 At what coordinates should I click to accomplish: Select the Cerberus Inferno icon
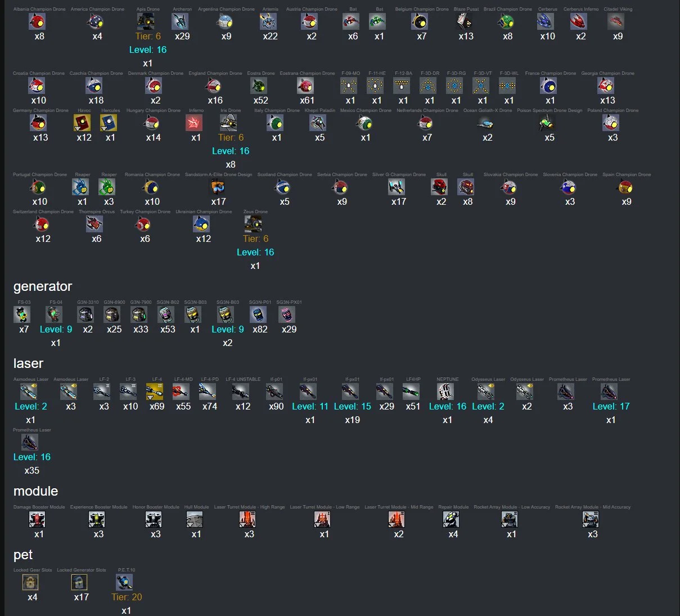click(579, 21)
